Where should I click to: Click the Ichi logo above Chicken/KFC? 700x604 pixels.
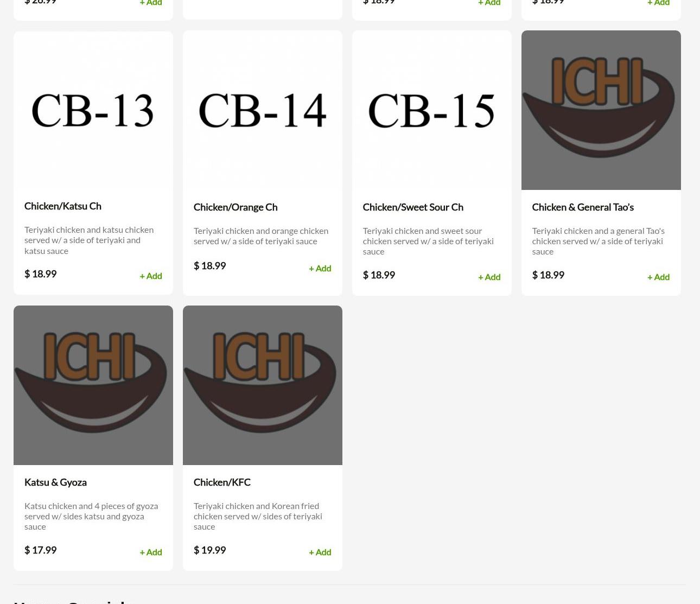click(263, 385)
